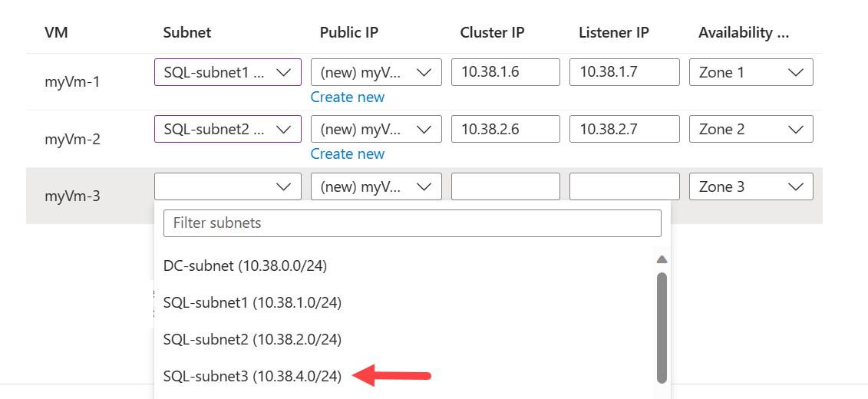Change Availability Zone 1 dropdown for myVm-1
The width and height of the screenshot is (868, 399).
click(x=751, y=72)
